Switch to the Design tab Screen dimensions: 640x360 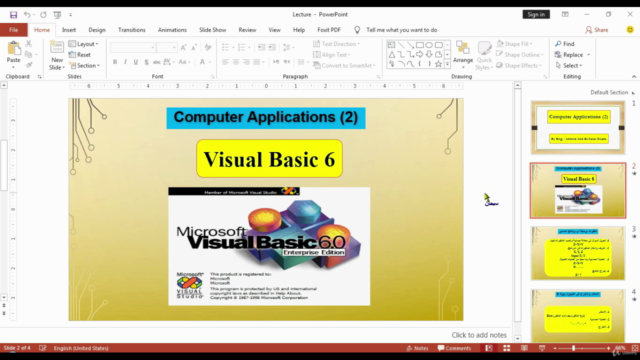coord(97,30)
